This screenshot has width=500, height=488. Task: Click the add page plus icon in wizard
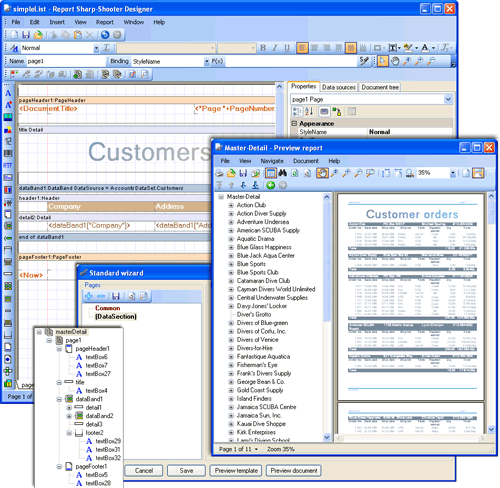point(89,296)
